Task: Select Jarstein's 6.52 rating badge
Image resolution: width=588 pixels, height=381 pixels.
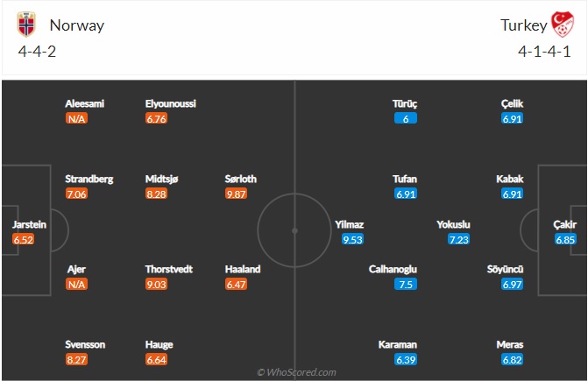Action: [24, 239]
